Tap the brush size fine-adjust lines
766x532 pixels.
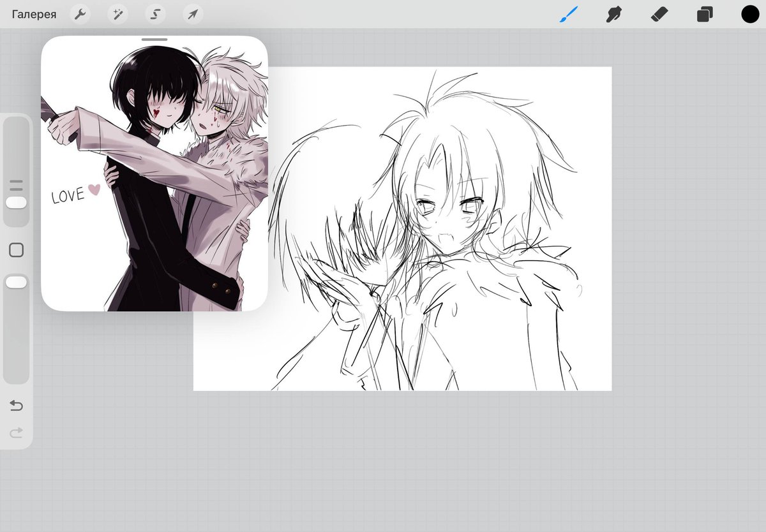pyautogui.click(x=16, y=186)
